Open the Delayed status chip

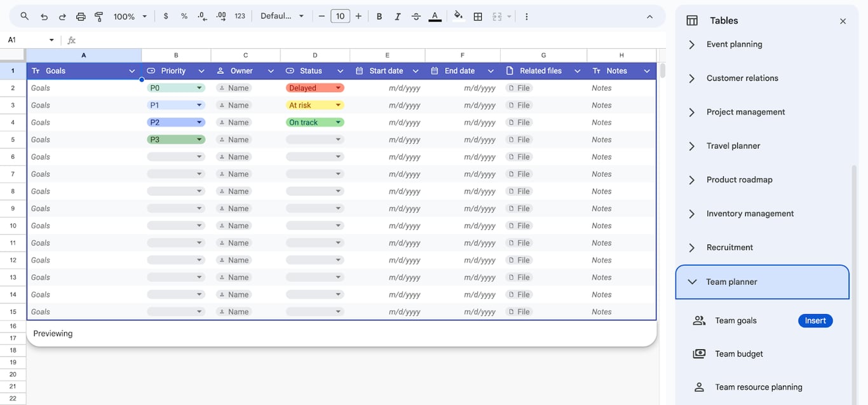coord(315,88)
